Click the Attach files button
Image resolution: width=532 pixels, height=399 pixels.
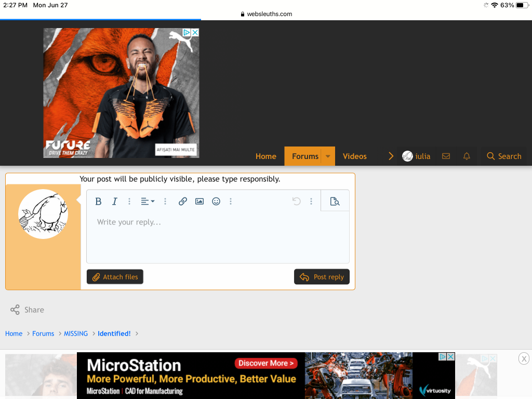coord(115,277)
